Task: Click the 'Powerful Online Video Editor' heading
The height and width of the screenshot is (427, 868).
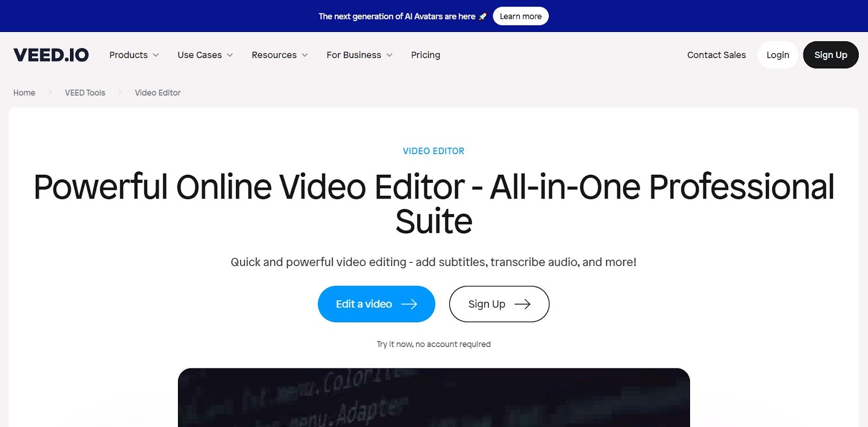Action: coord(434,203)
